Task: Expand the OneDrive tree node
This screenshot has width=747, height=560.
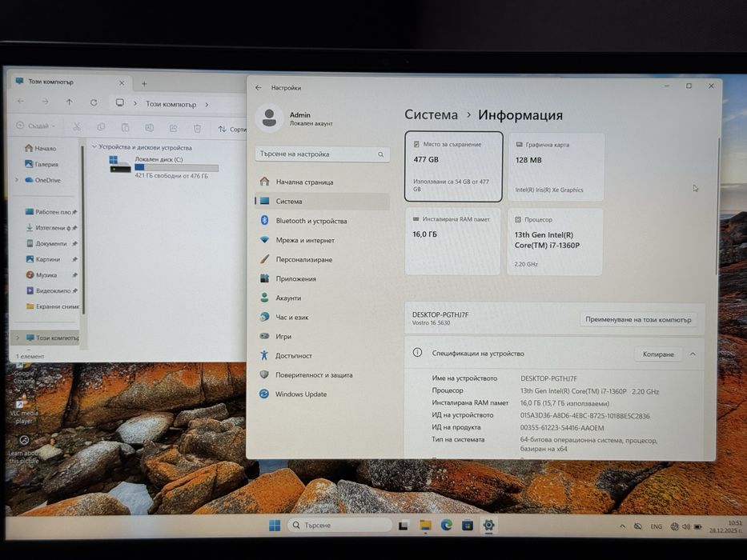Action: point(17,180)
